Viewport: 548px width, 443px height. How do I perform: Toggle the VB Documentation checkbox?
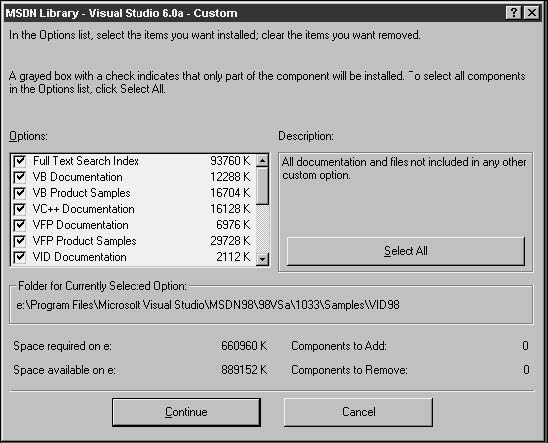20,177
